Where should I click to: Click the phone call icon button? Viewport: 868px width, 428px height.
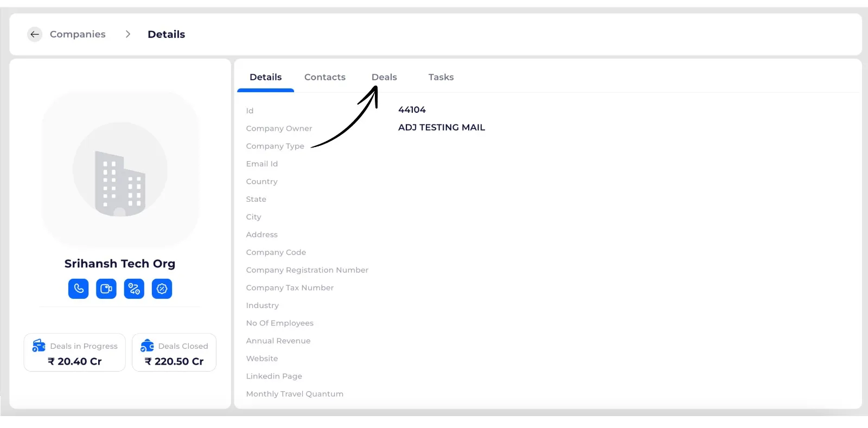click(x=79, y=289)
